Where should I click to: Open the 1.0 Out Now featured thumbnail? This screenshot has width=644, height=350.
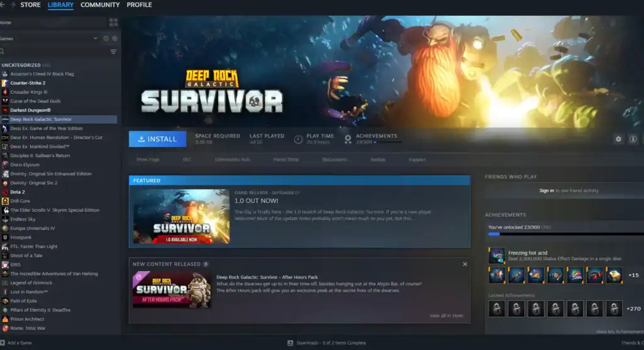[181, 216]
